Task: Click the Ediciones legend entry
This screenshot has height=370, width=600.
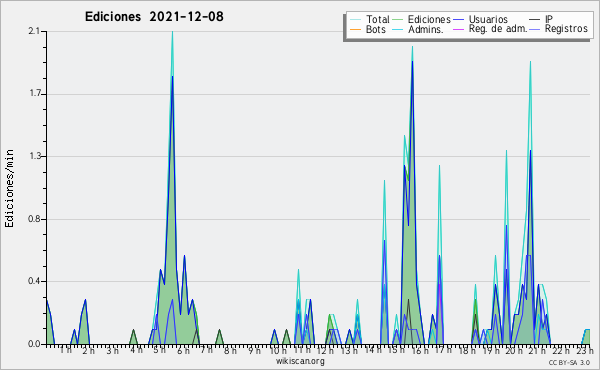Action: [x=429, y=19]
